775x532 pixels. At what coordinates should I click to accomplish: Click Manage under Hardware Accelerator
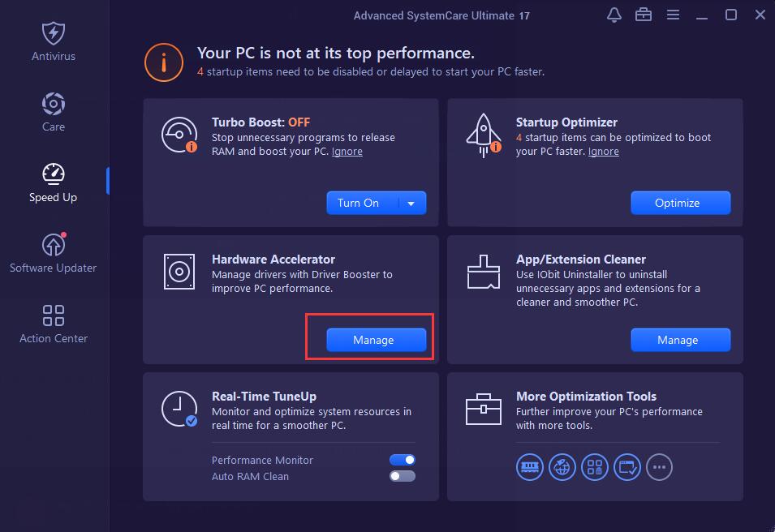pos(376,340)
